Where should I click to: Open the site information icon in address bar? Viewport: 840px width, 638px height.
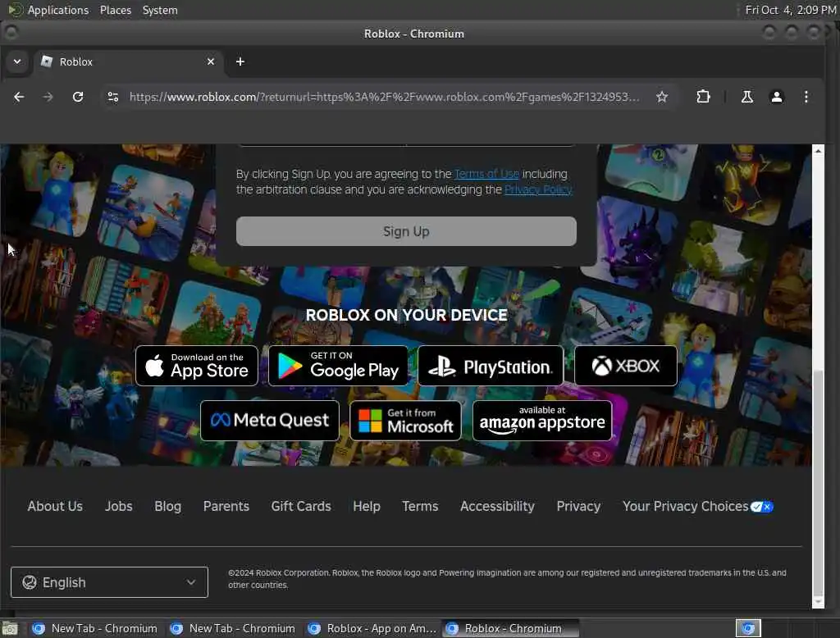pos(113,97)
